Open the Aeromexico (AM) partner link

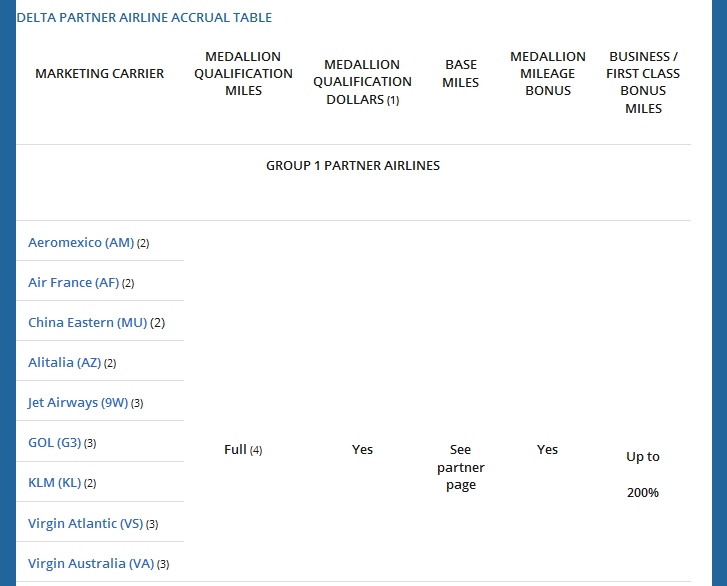point(81,243)
